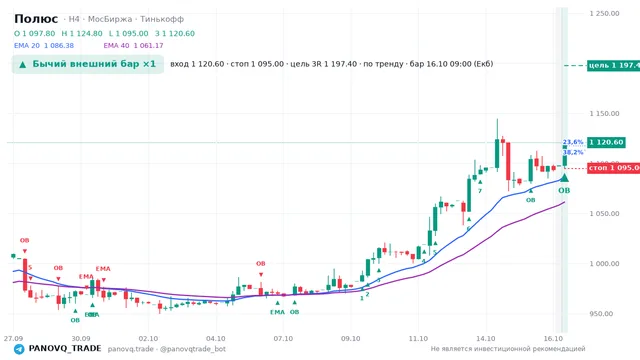
Task: Click the '1 000.00' price axis label
Action: (604, 264)
